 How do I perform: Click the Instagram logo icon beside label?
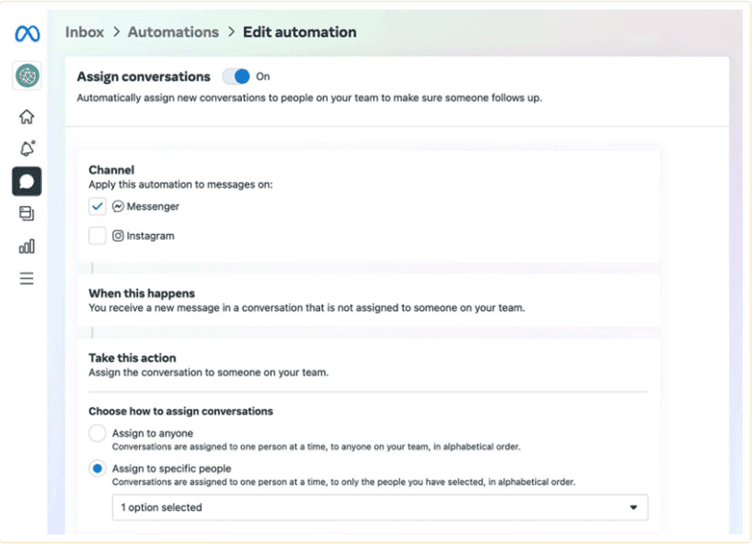click(x=118, y=236)
